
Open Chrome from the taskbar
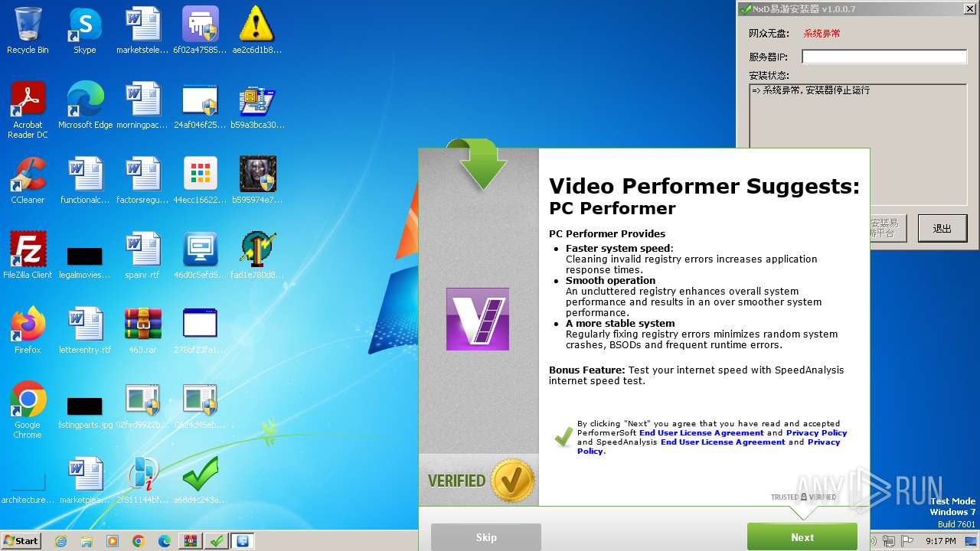(139, 541)
